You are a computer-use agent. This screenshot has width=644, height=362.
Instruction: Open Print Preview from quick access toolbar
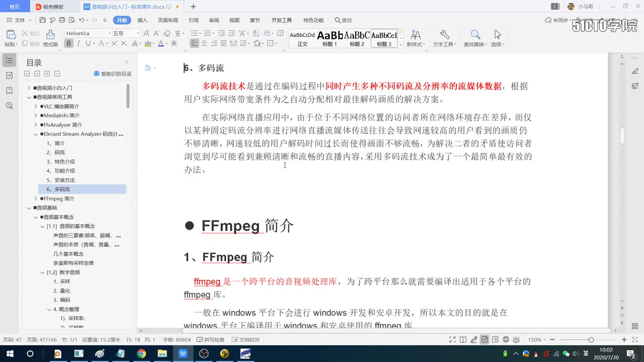(x=71, y=20)
